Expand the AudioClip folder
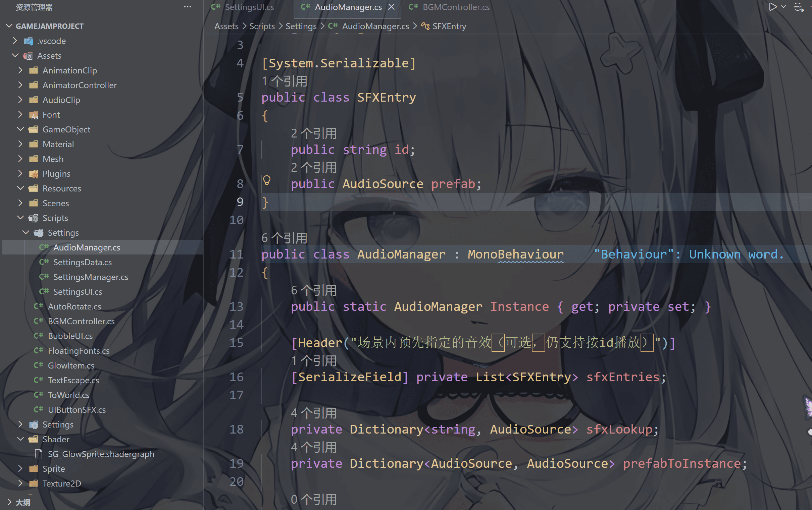The width and height of the screenshot is (812, 510). [20, 100]
